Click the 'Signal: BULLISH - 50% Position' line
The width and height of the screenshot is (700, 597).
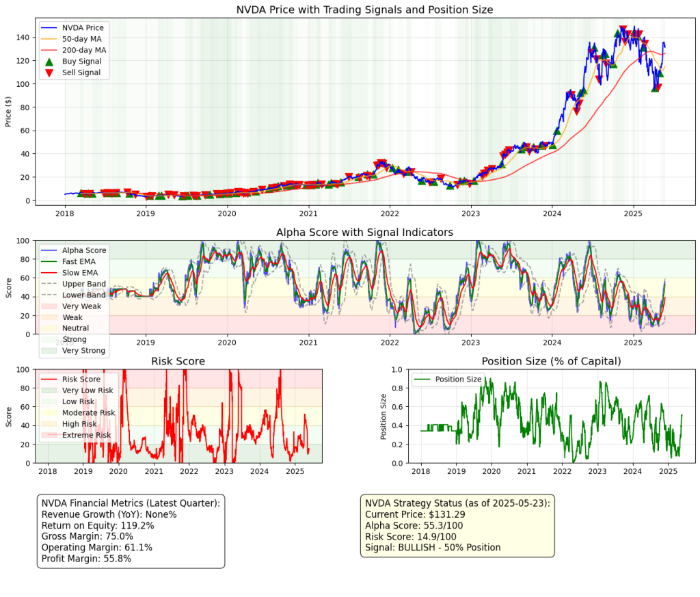pyautogui.click(x=433, y=548)
